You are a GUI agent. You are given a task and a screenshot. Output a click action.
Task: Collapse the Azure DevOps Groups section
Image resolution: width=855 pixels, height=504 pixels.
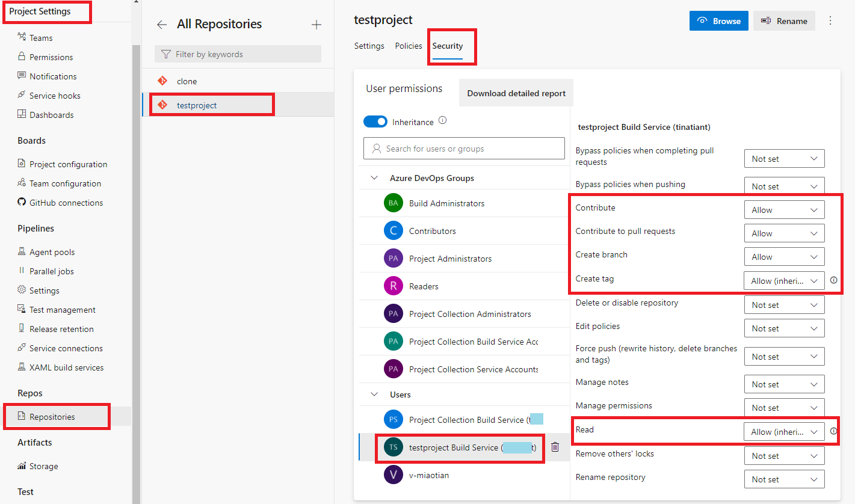(374, 178)
